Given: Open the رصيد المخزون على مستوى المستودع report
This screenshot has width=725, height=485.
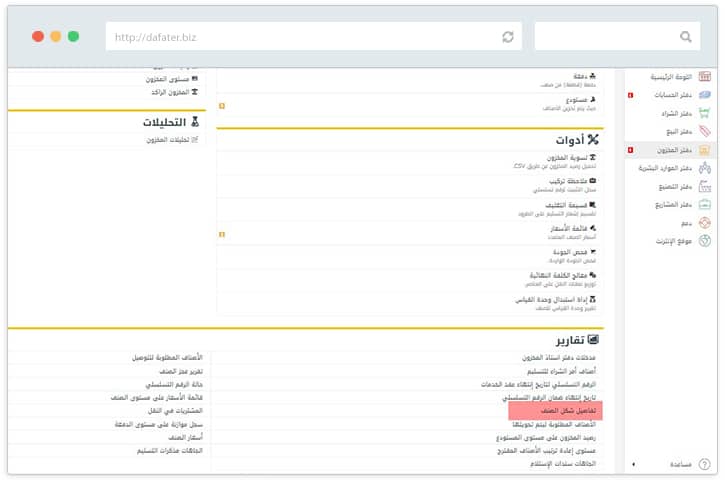Looking at the screenshot, I should pos(546,437).
